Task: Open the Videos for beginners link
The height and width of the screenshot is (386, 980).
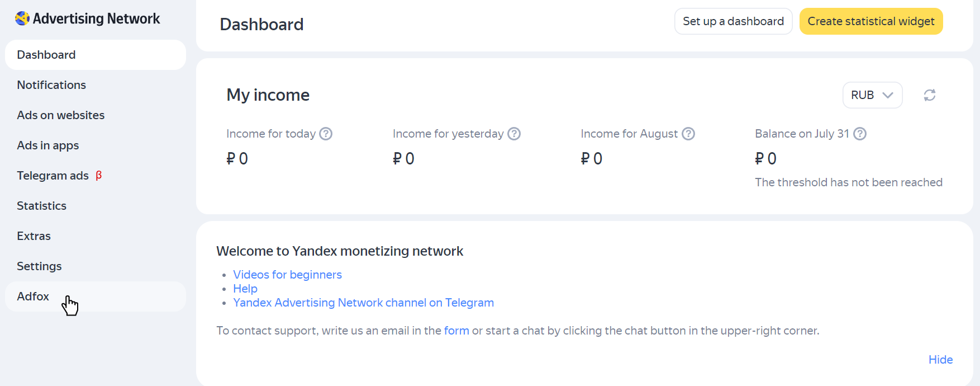Action: coord(287,275)
